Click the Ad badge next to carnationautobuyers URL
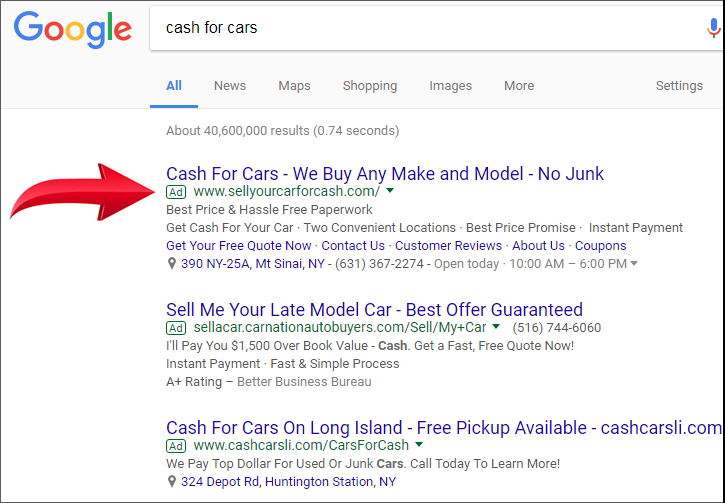 coord(176,328)
